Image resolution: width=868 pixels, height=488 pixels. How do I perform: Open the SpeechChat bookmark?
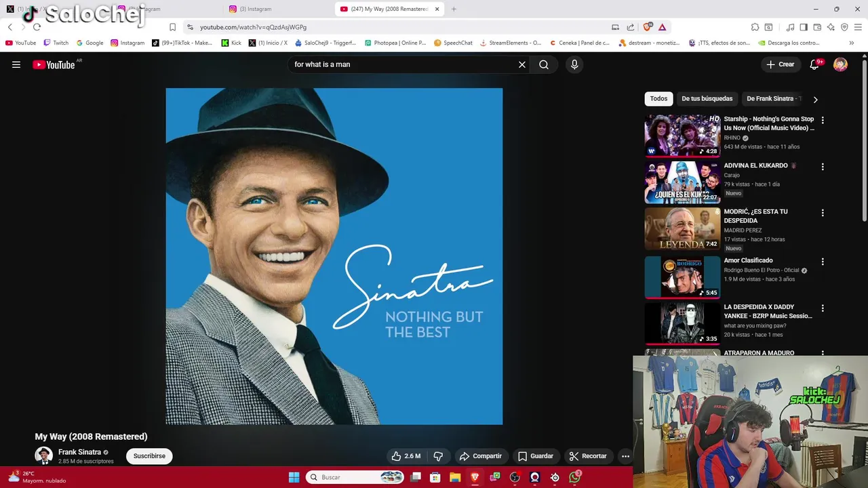tap(453, 43)
